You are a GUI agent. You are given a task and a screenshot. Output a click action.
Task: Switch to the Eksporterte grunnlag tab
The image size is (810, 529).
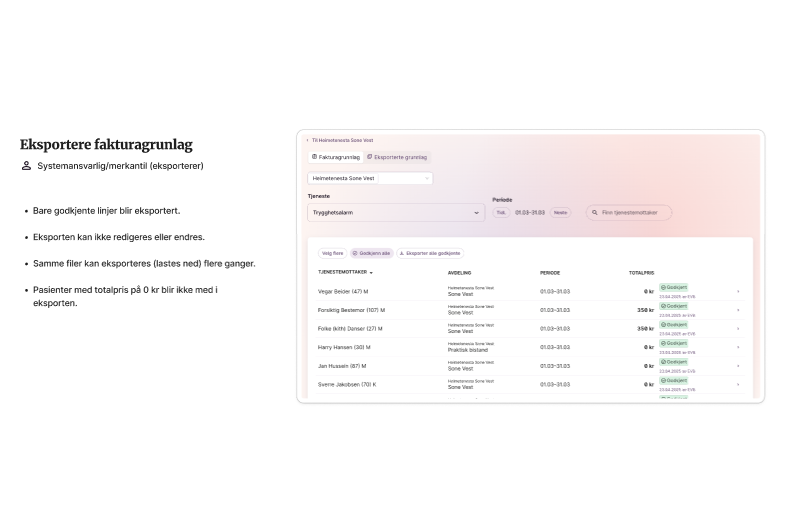point(397,157)
